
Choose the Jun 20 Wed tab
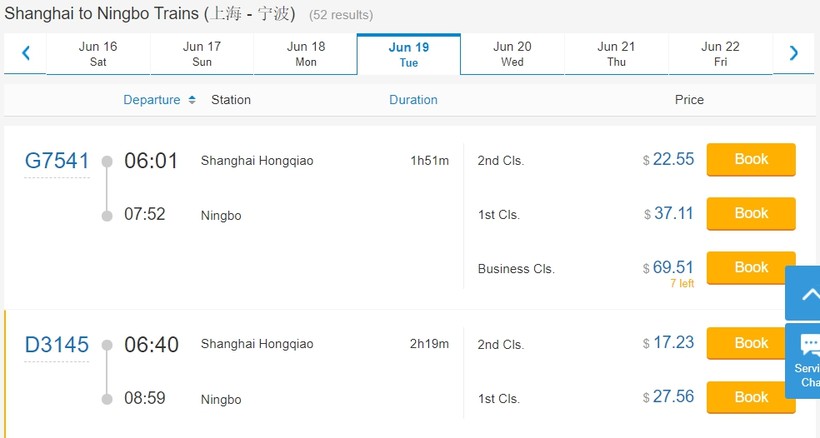(512, 54)
